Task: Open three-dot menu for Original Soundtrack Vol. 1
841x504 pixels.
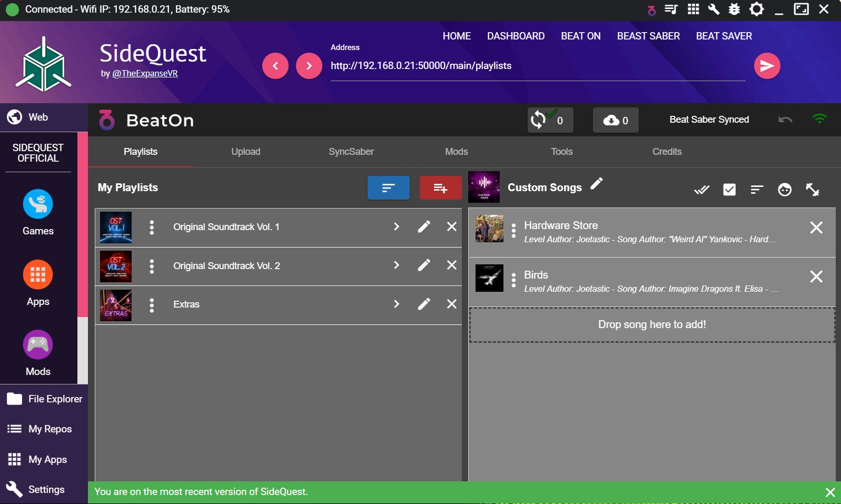Action: click(x=152, y=228)
